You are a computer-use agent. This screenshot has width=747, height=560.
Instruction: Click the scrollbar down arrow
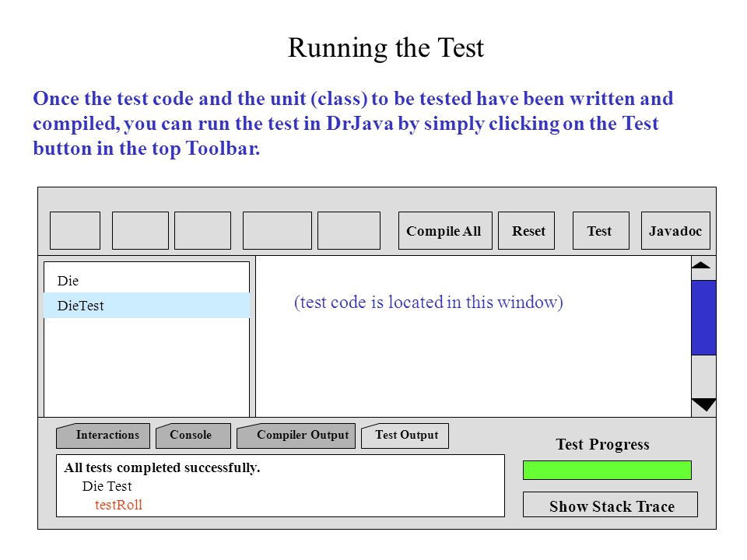coord(703,405)
